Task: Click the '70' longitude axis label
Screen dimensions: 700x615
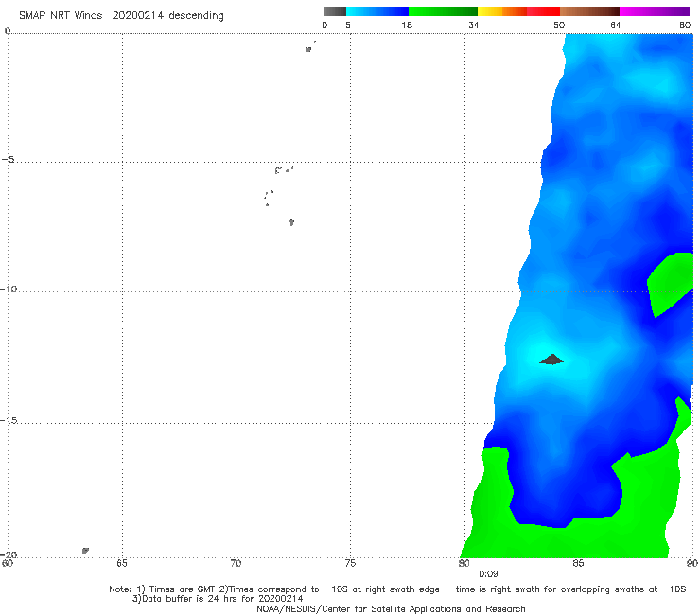Action: [236, 563]
